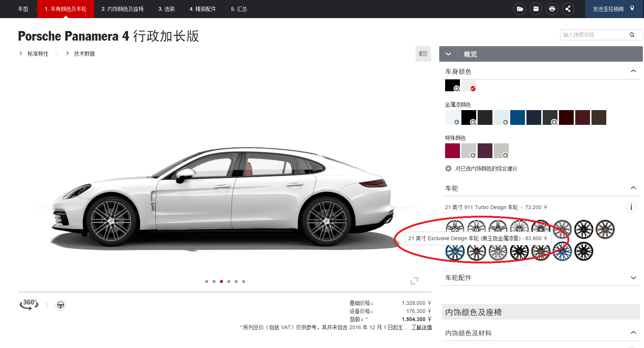
Task: Expand the car image to fullscreen
Action: coord(414,281)
